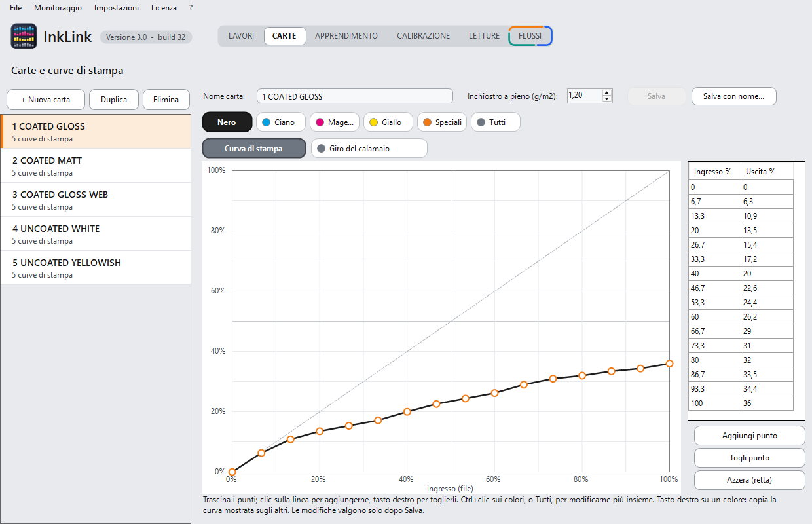This screenshot has width=812, height=524.
Task: Click the curve point at 0% input
Action: point(232,472)
